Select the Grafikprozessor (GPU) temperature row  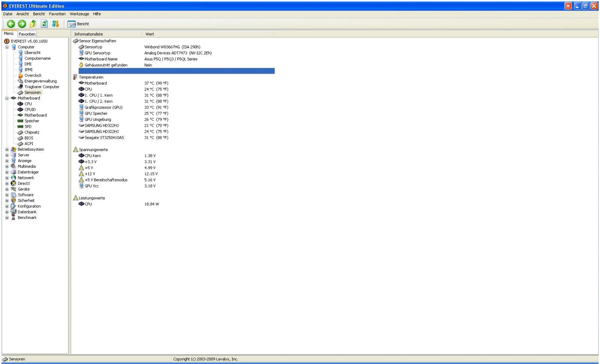pyautogui.click(x=176, y=108)
